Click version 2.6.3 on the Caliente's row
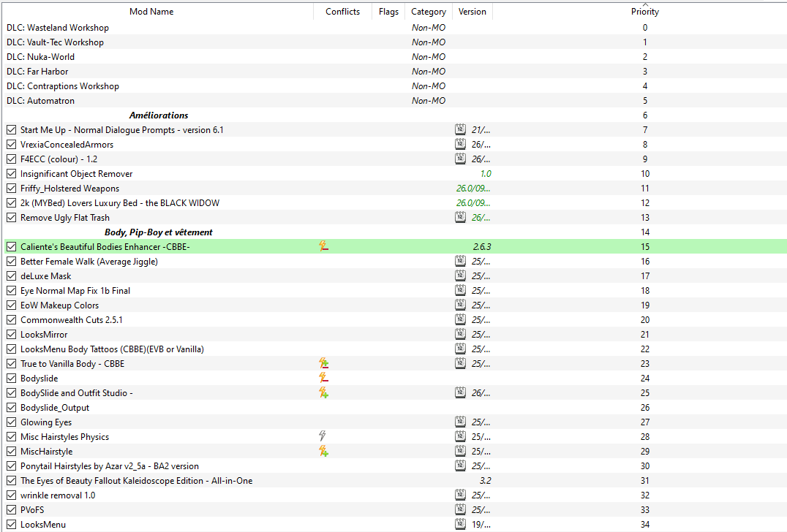787x532 pixels. coord(482,247)
